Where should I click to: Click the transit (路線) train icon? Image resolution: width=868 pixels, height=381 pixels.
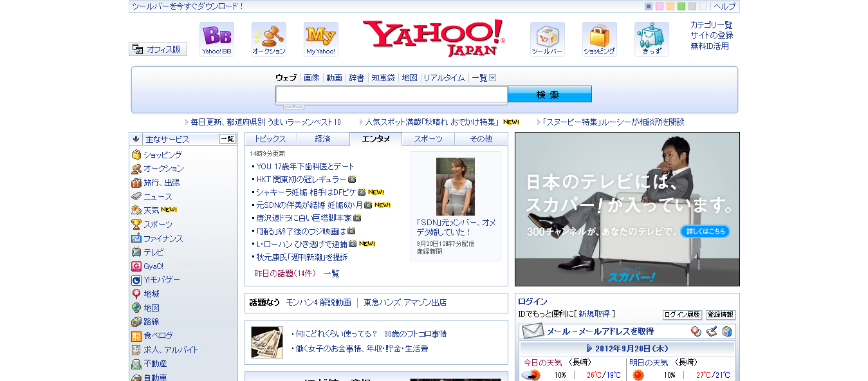click(x=136, y=322)
